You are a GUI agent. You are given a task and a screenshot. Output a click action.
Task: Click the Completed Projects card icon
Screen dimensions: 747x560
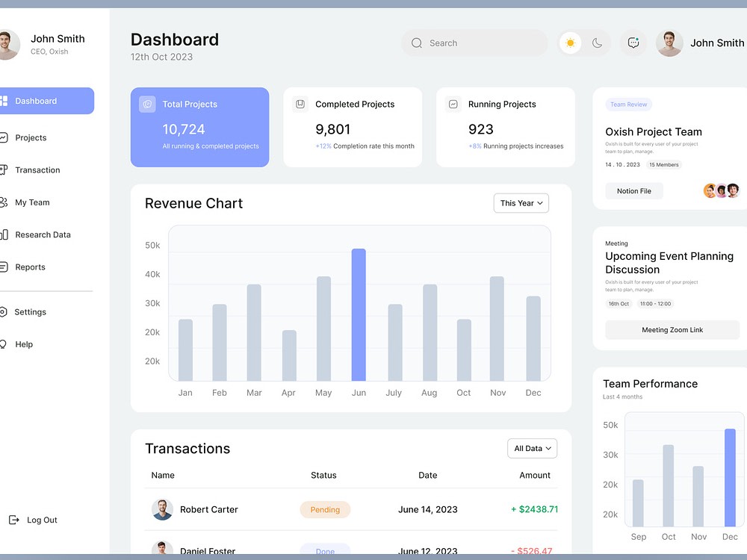300,104
